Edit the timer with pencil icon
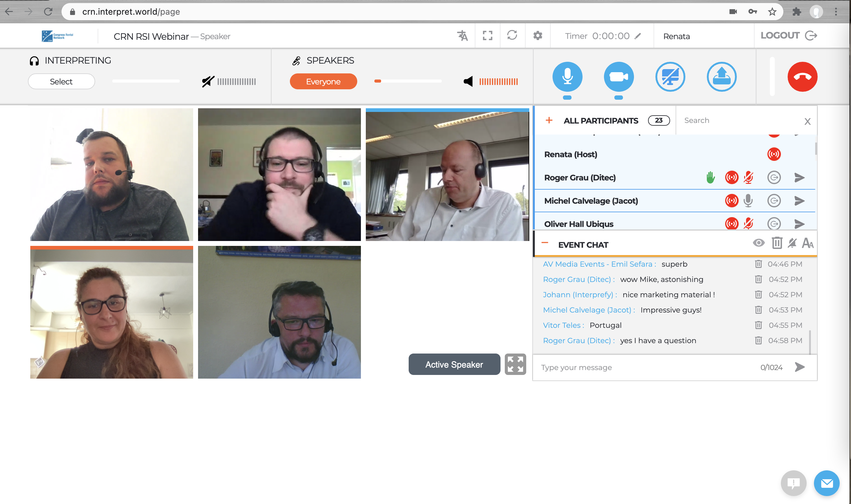The image size is (851, 504). 638,36
